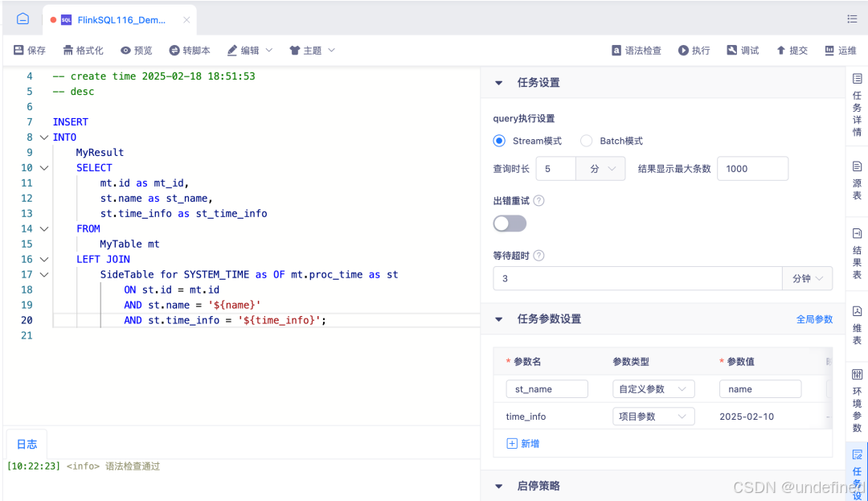Fold the FROM block at line 14

point(44,228)
